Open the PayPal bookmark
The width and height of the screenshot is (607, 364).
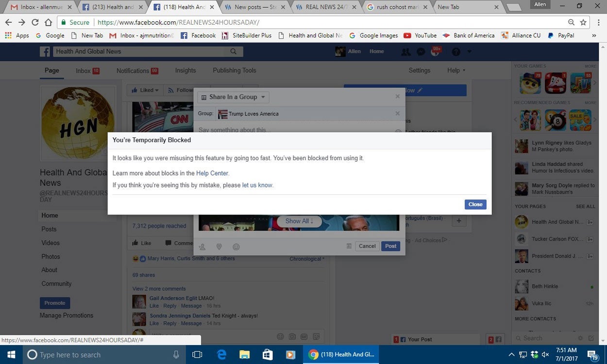point(560,35)
